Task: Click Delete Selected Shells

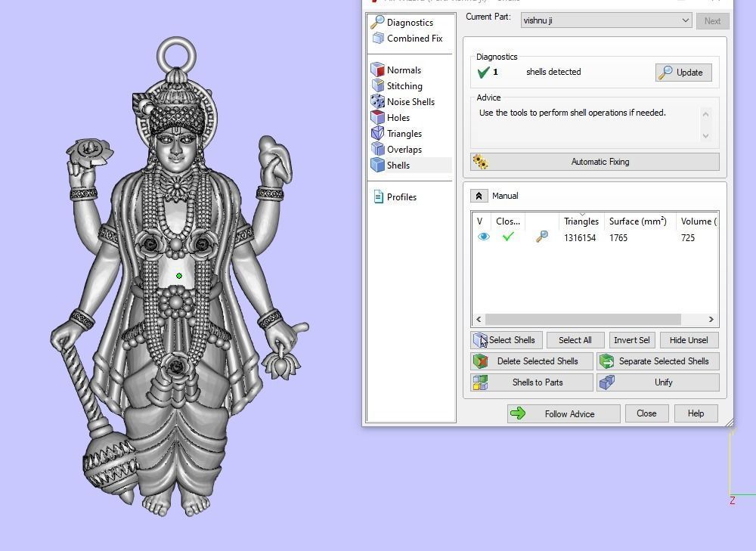Action: click(x=531, y=361)
